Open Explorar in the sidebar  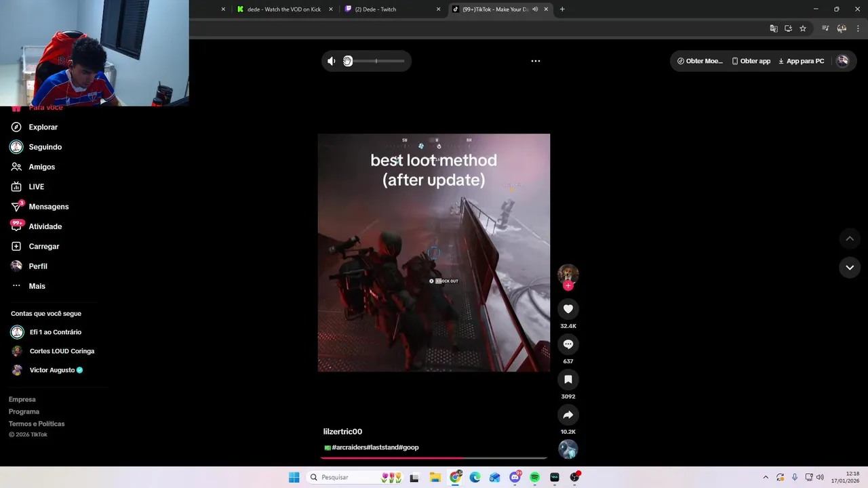click(43, 127)
